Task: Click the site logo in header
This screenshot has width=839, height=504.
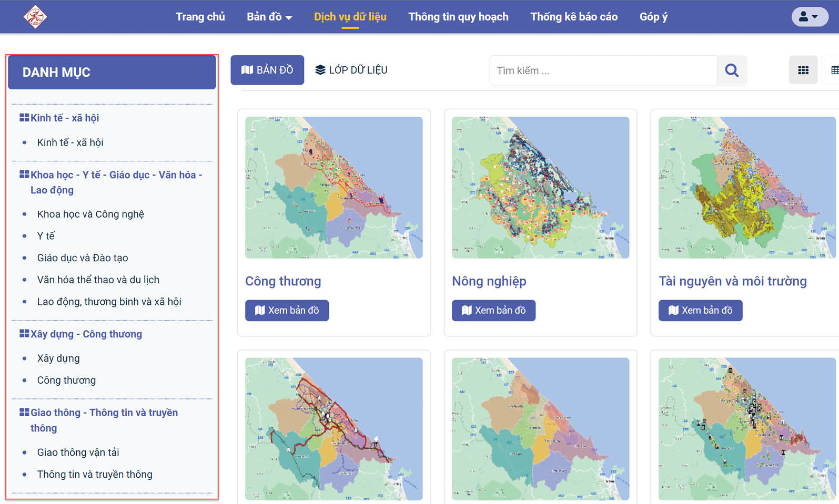Action: pos(35,17)
